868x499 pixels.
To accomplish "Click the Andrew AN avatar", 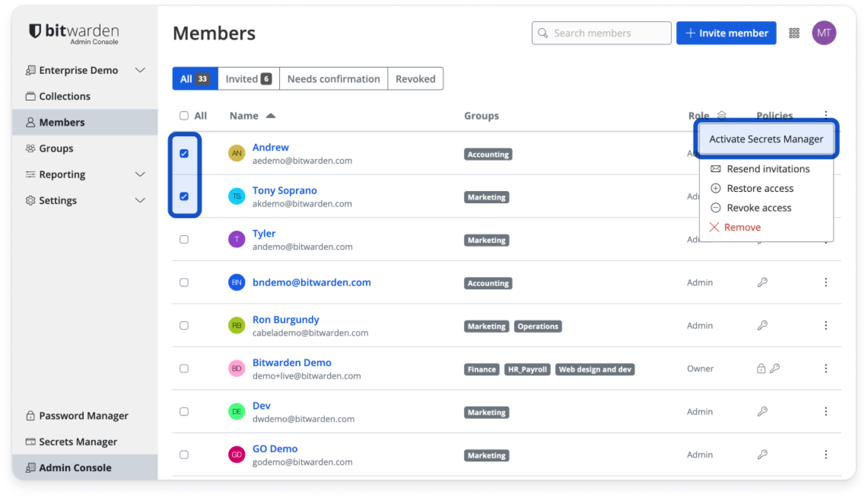I will (236, 153).
